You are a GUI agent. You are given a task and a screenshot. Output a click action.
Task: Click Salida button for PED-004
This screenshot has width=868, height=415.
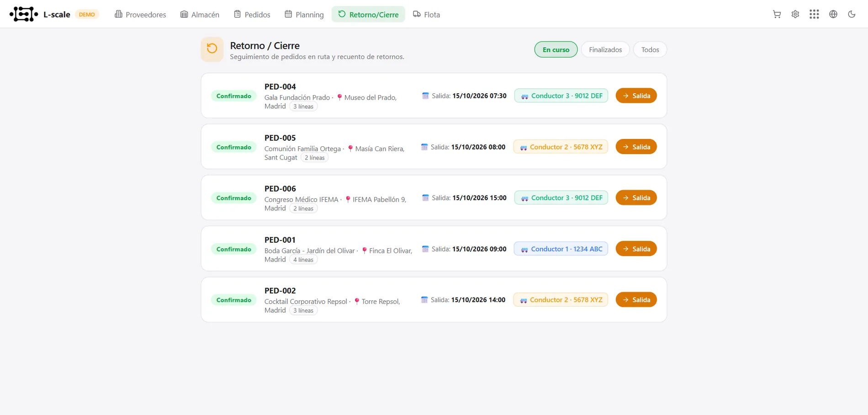(x=636, y=96)
